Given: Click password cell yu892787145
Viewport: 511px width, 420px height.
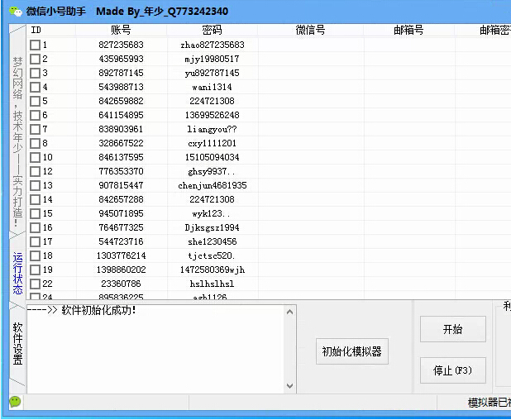Looking at the screenshot, I should pyautogui.click(x=213, y=73).
